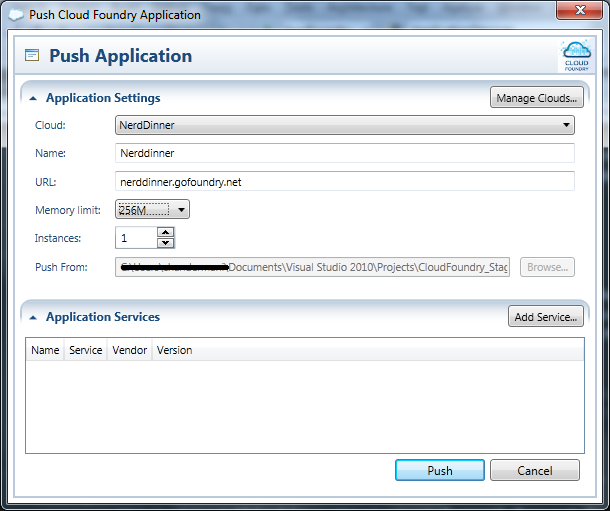The image size is (610, 511).
Task: Open the Memory limit 256M dropdown
Action: 152,210
